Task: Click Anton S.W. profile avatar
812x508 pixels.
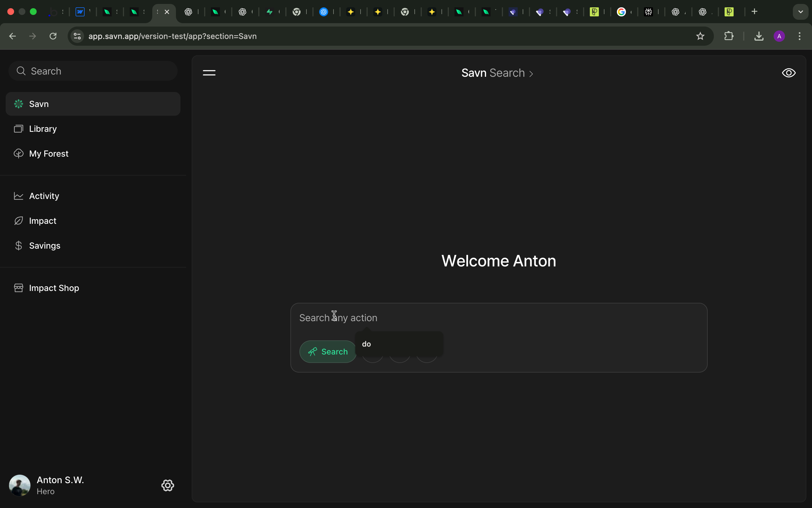Action: [19, 485]
